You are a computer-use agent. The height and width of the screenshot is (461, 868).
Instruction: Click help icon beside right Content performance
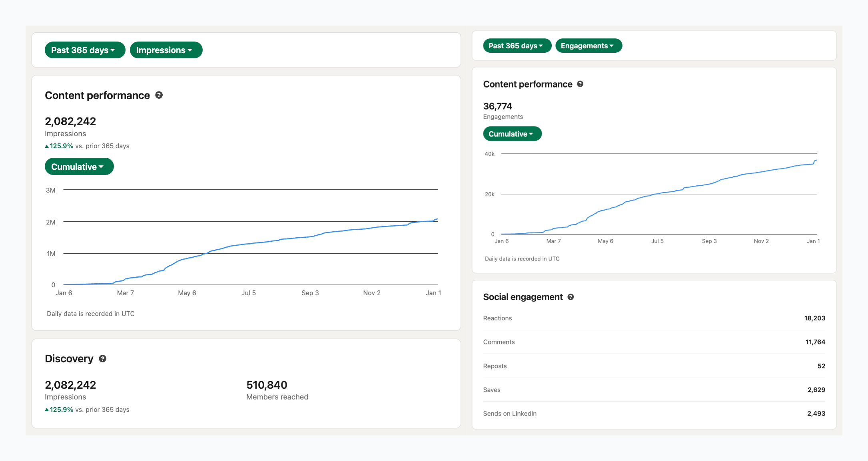tap(580, 84)
